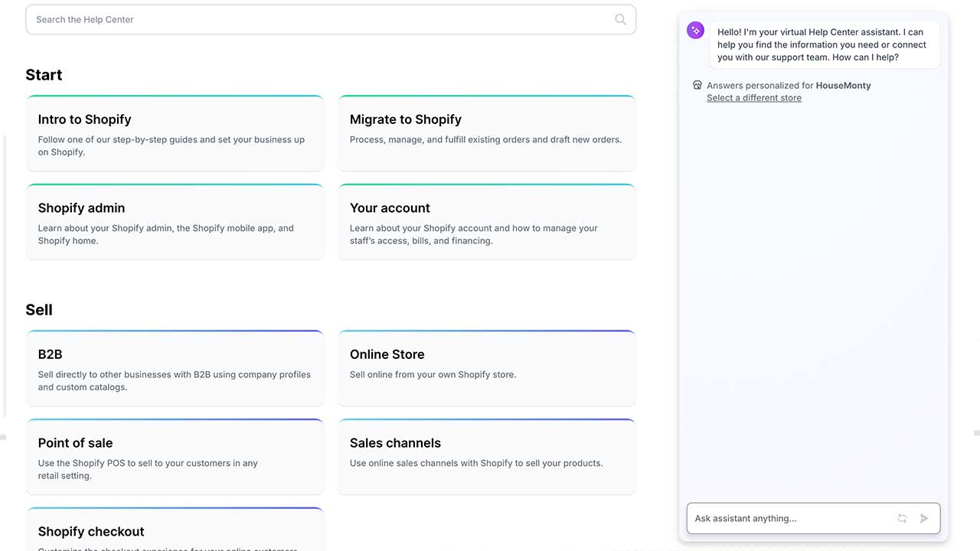980x551 pixels.
Task: Click the Help Center search field
Action: click(x=306, y=19)
